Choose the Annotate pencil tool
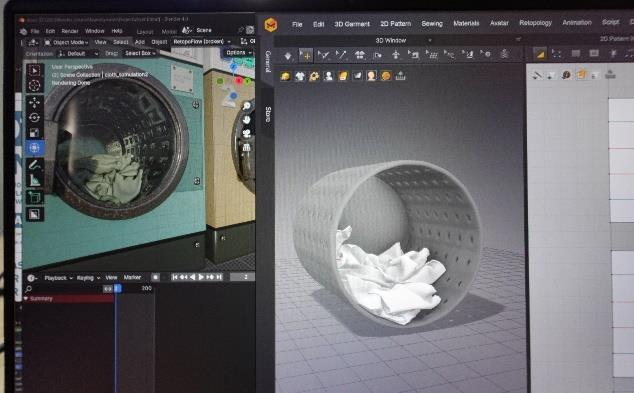 click(34, 165)
